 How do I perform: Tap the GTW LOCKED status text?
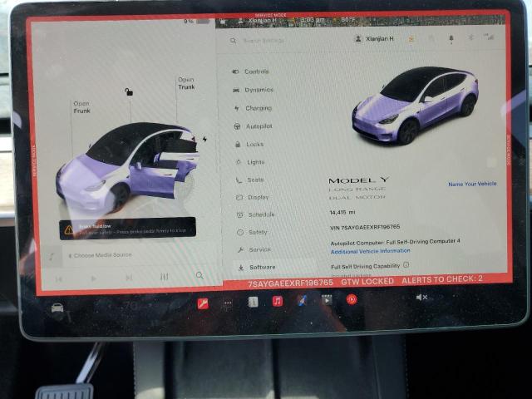[367, 282]
